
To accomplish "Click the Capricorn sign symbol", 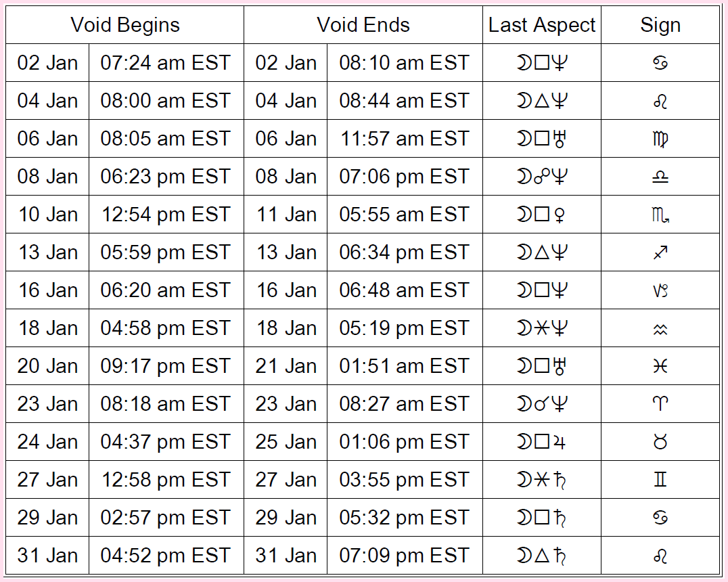I will coord(660,290).
